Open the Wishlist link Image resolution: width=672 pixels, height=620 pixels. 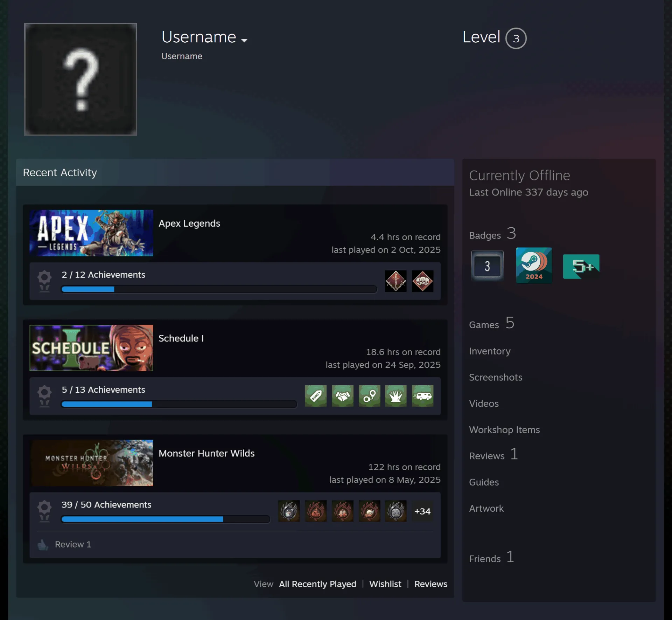pos(385,584)
